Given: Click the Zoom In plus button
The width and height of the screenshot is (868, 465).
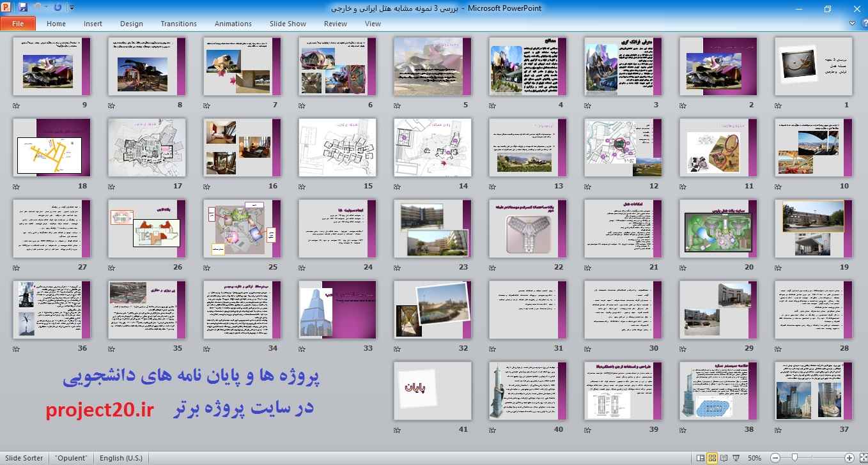Looking at the screenshot, I should (849, 458).
